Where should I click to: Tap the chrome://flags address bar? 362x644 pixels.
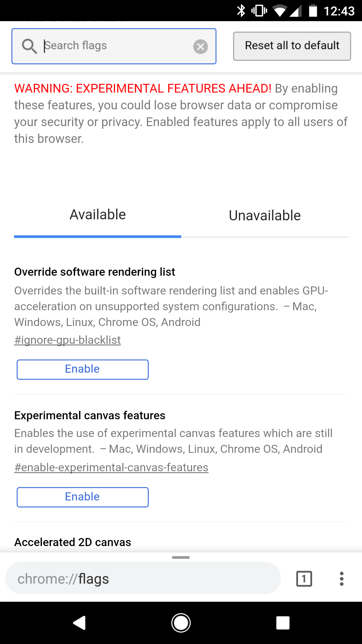tap(143, 579)
